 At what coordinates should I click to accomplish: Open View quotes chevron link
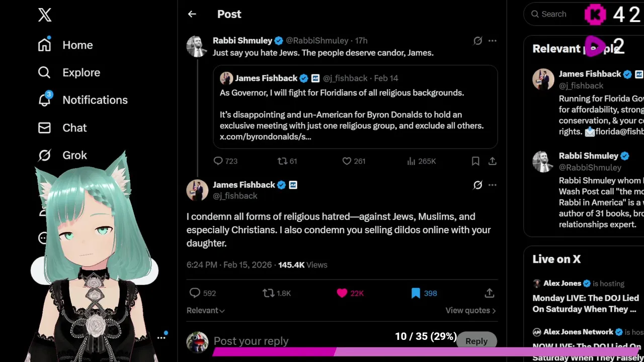(x=470, y=311)
